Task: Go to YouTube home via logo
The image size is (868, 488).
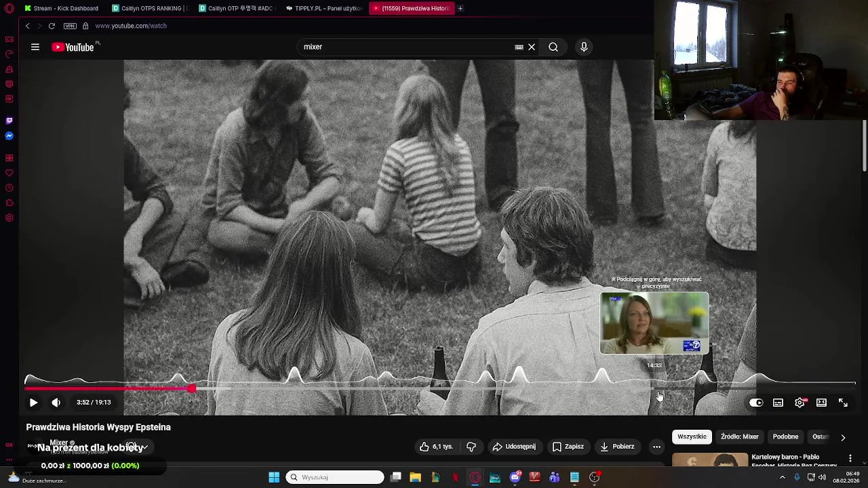Action: 73,47
